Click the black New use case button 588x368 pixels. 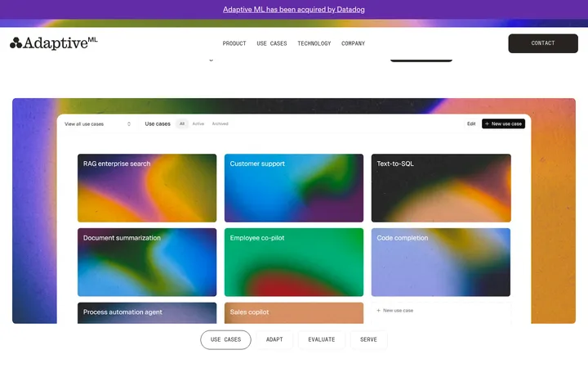(503, 123)
